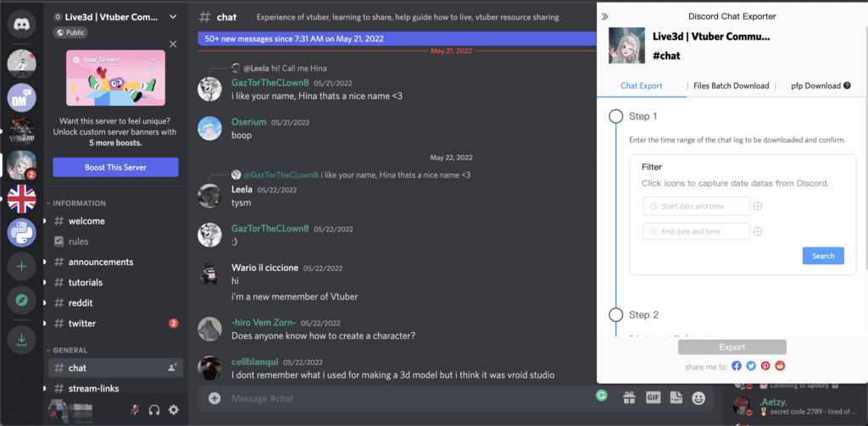Screen dimensions: 868x426
Task: Open anime girl server with 2 badge
Action: 21,165
